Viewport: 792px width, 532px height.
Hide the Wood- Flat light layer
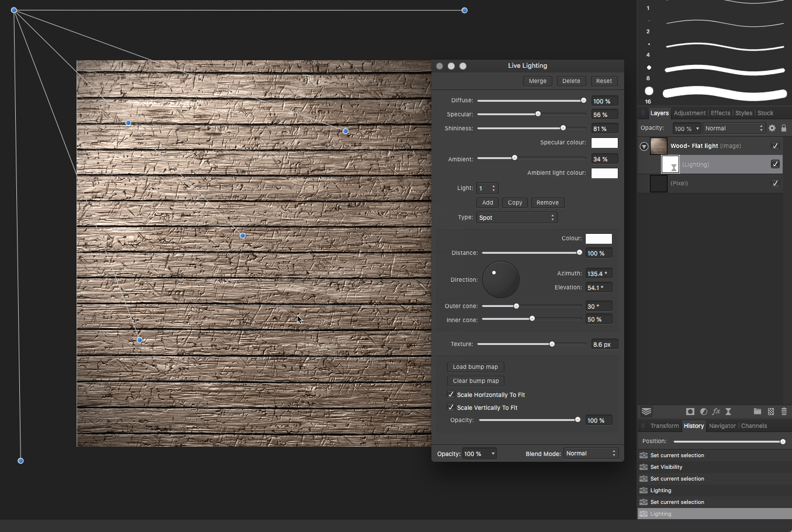point(775,146)
